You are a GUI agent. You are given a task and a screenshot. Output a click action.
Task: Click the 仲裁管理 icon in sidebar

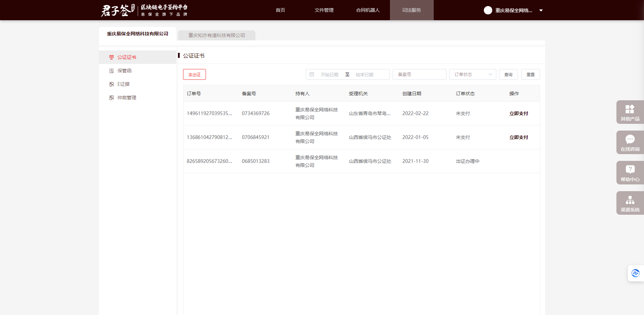[x=111, y=98]
